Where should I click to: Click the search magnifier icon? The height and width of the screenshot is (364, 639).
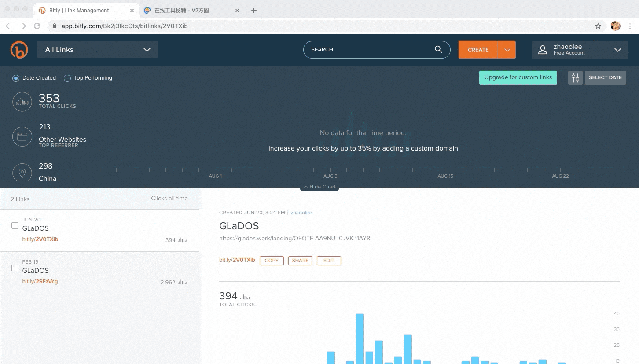[438, 49]
